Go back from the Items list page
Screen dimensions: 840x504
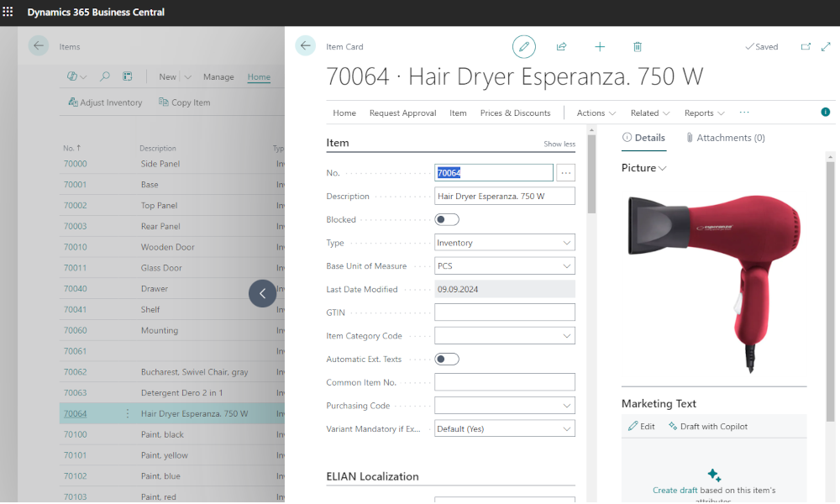[x=38, y=46]
